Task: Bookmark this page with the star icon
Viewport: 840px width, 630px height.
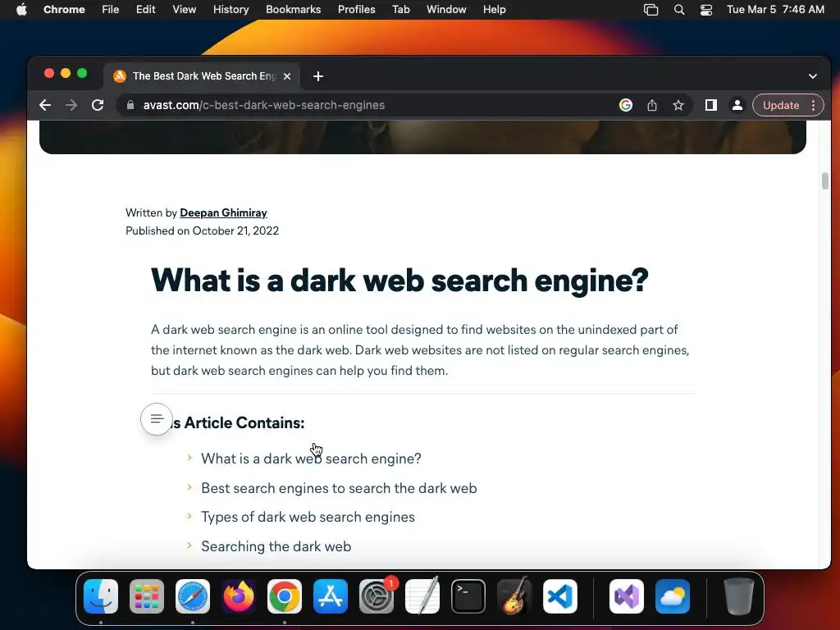Action: [678, 105]
